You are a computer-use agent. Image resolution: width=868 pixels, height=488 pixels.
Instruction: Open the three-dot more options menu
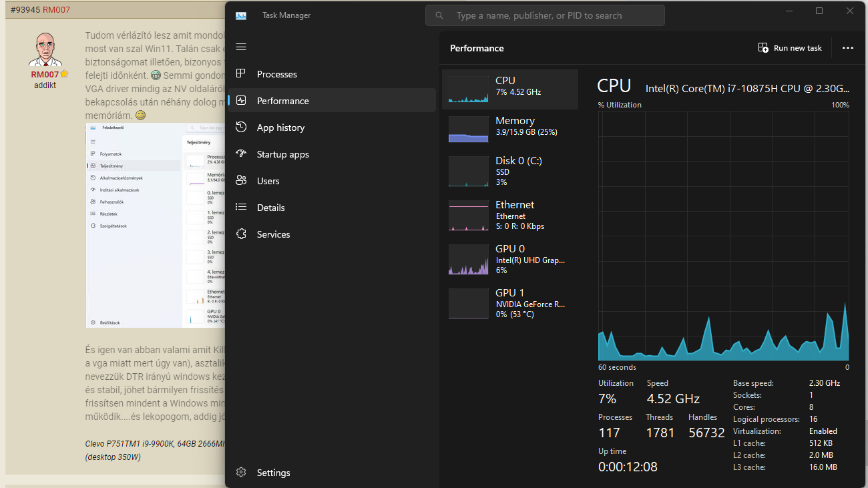point(848,48)
